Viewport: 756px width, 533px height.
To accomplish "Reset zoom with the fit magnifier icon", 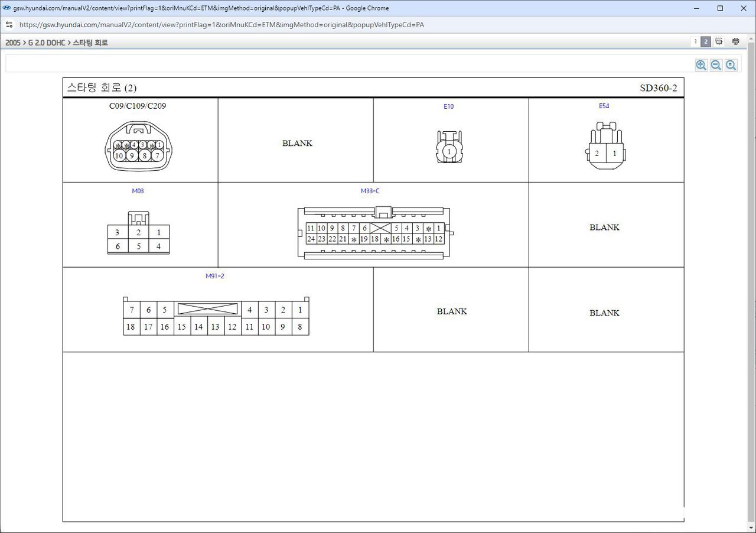I will (731, 65).
